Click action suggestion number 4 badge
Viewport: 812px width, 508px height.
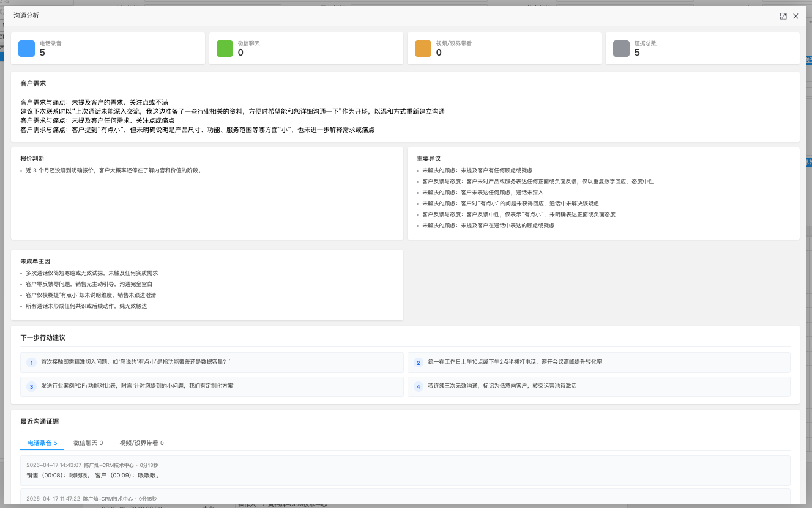pos(419,387)
